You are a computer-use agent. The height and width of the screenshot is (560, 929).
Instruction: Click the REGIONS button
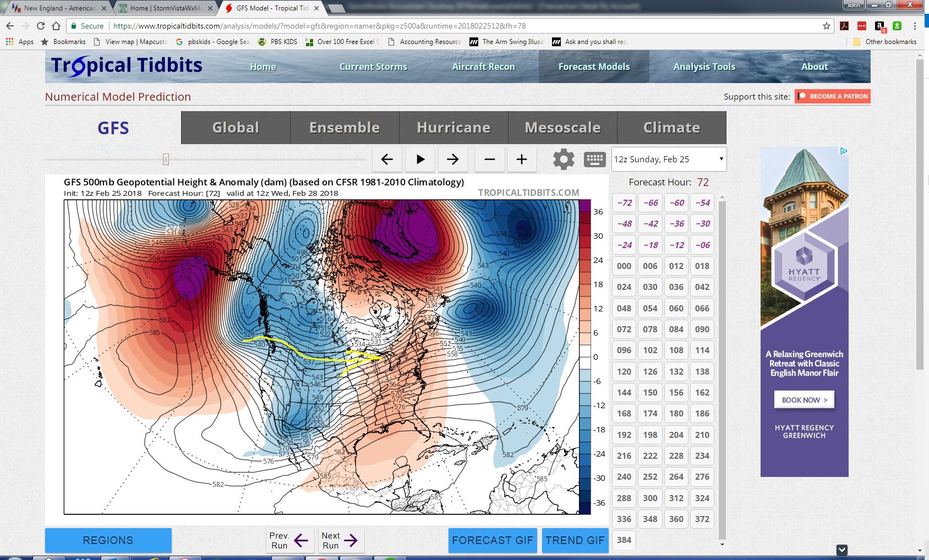(108, 540)
